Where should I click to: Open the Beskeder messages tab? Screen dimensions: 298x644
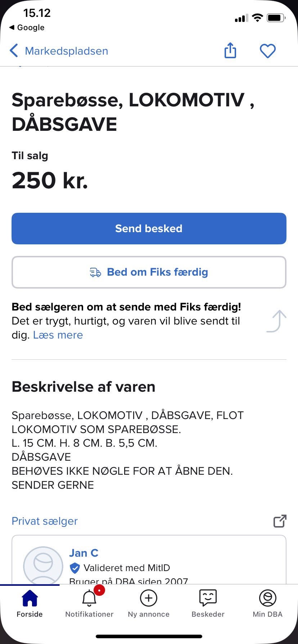pos(208,604)
